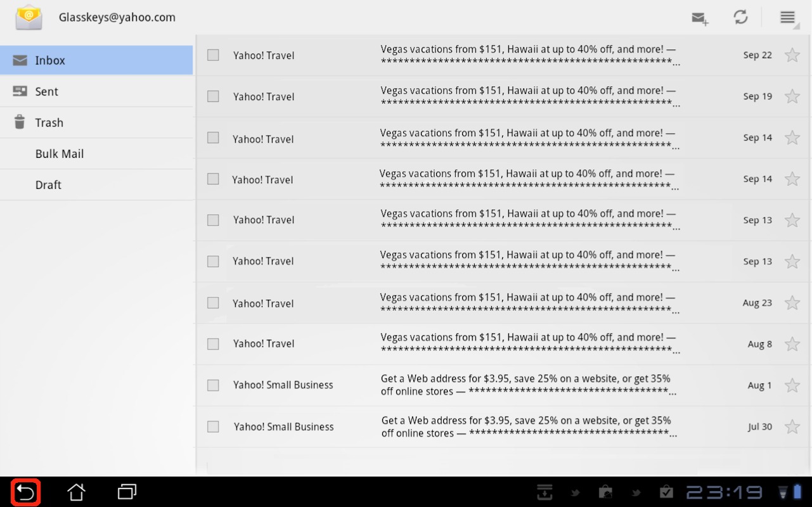Tick the Jul 30 Yahoo! Small Business checkbox
The image size is (812, 507).
click(x=213, y=427)
